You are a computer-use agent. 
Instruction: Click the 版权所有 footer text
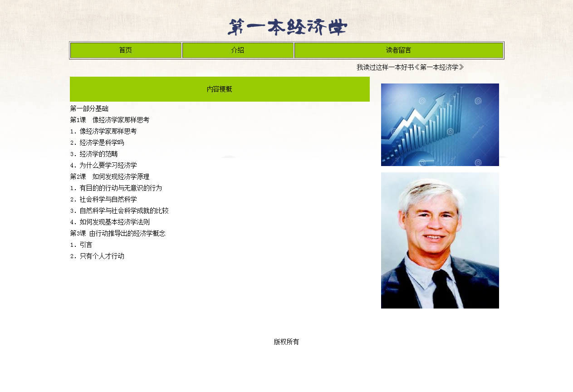click(x=286, y=342)
